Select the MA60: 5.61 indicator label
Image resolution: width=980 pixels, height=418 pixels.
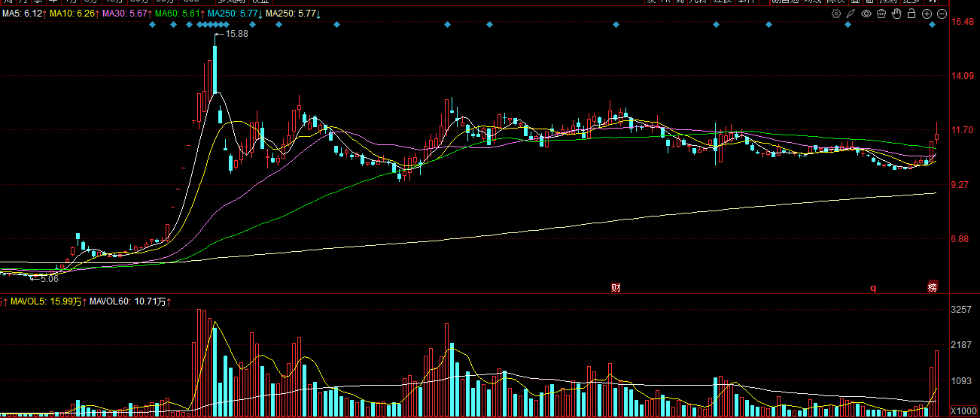pos(179,14)
